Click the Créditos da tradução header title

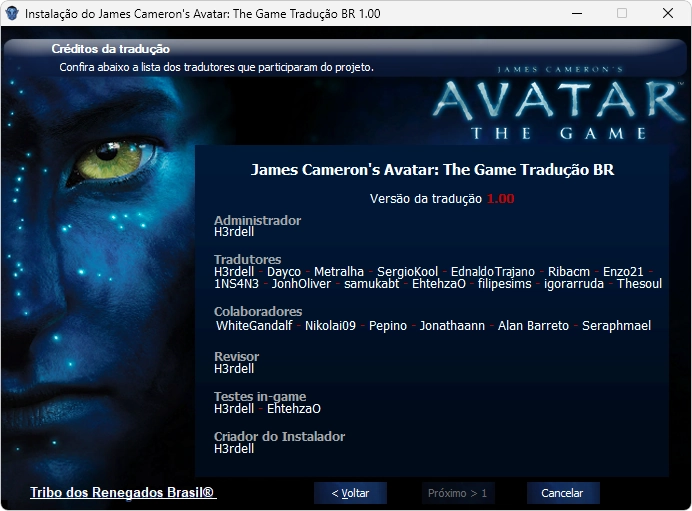point(110,49)
